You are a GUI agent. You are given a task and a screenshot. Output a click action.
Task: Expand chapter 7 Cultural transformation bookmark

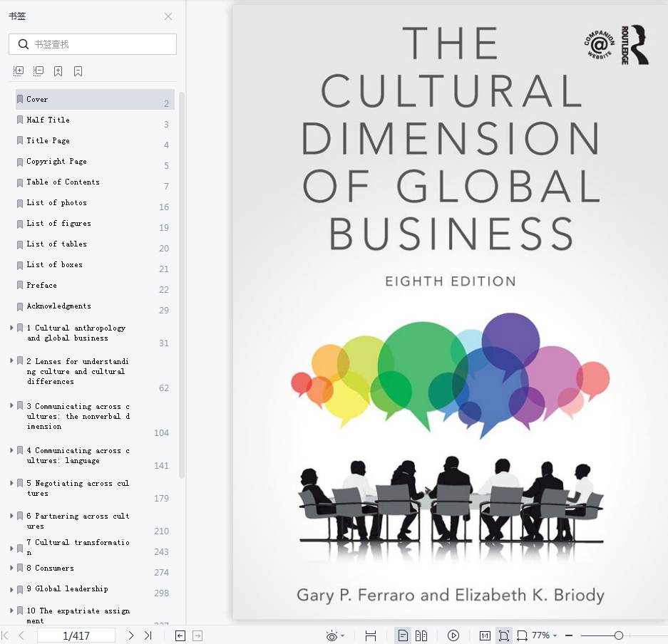11,549
